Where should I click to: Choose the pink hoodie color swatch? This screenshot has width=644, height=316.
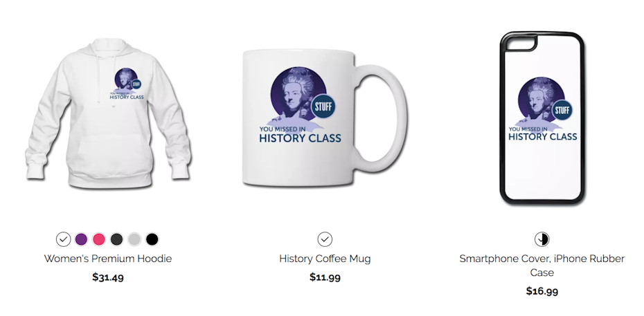pos(99,239)
